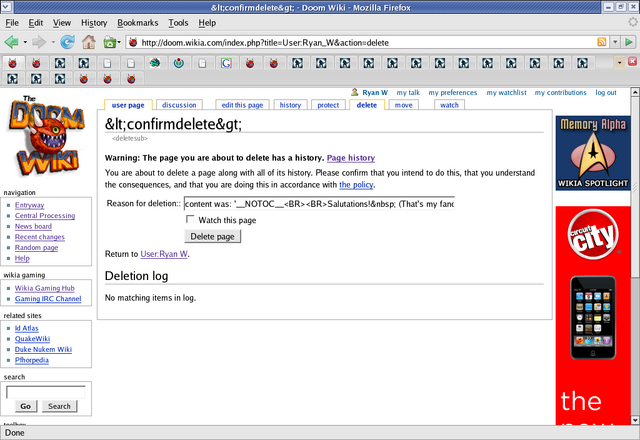Switch to the discussion tab
This screenshot has height=440, width=640.
pyautogui.click(x=179, y=105)
